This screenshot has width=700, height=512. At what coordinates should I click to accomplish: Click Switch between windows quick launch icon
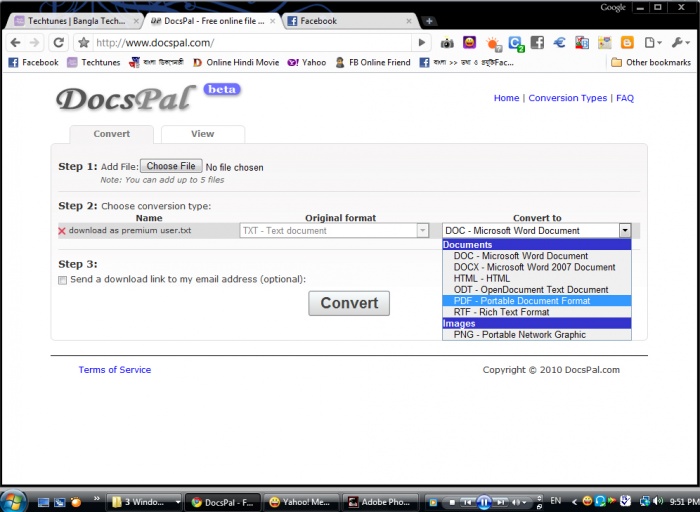coord(60,502)
